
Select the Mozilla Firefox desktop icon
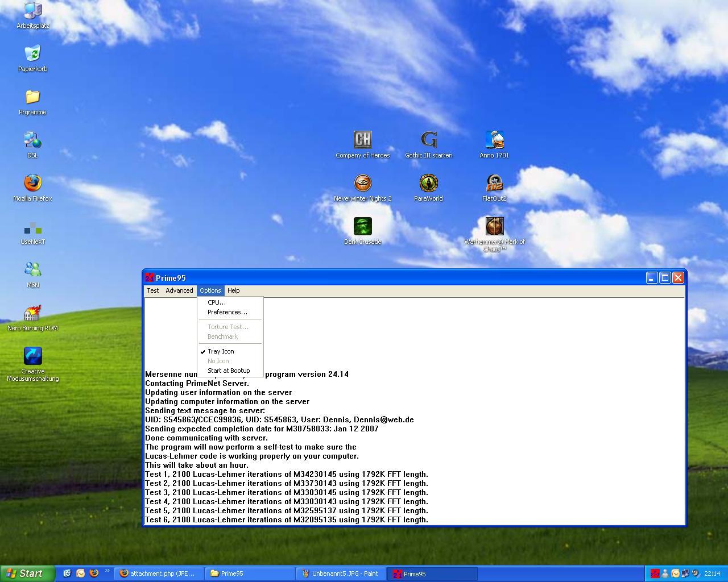pos(32,188)
